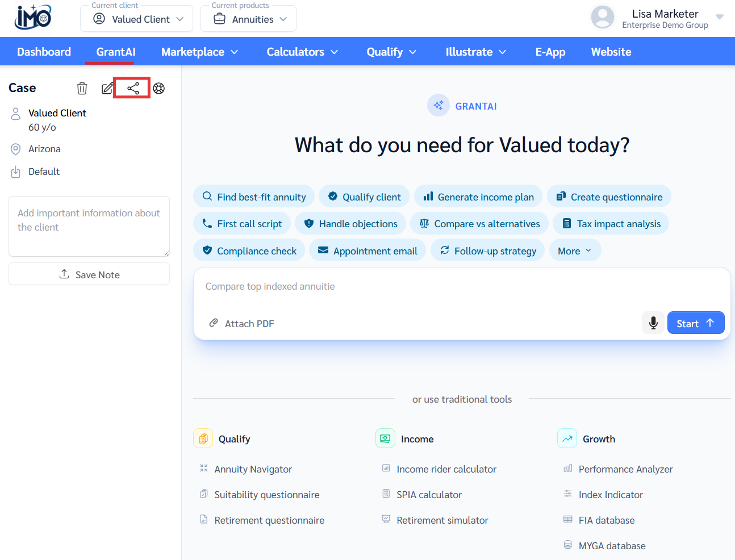Choose Appointment email
This screenshot has width=735, height=560.
pyautogui.click(x=367, y=250)
